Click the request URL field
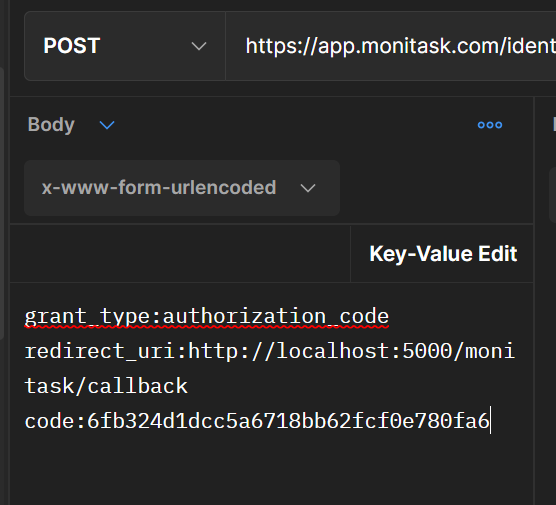 click(391, 46)
